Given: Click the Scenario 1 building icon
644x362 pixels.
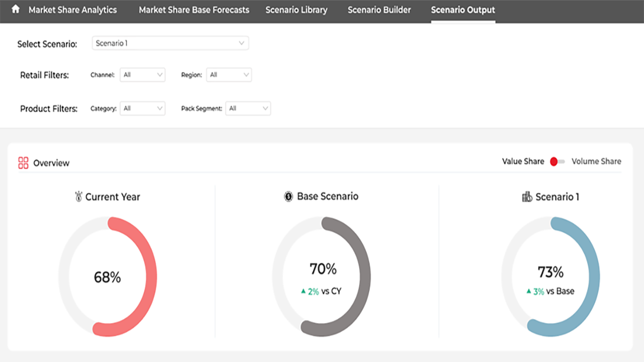Looking at the screenshot, I should point(527,197).
